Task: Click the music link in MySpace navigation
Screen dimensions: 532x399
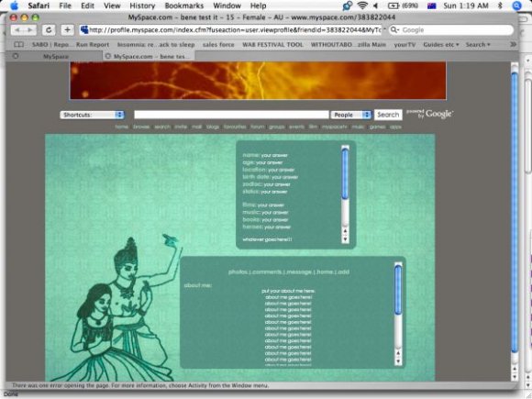Action: click(x=358, y=127)
